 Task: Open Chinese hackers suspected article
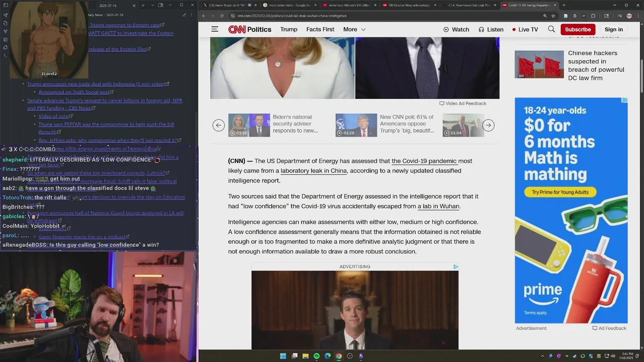point(596,65)
